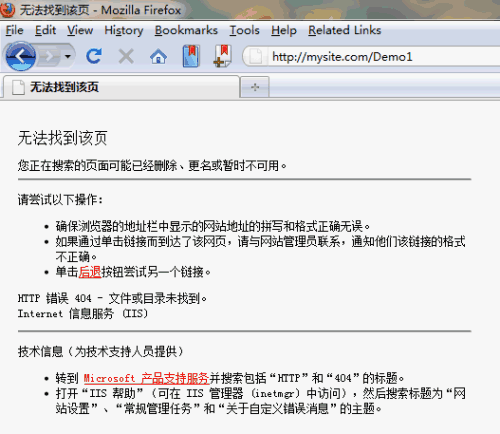500x434 pixels.
Task: Click the page identity icon in address bar
Action: tap(256, 56)
